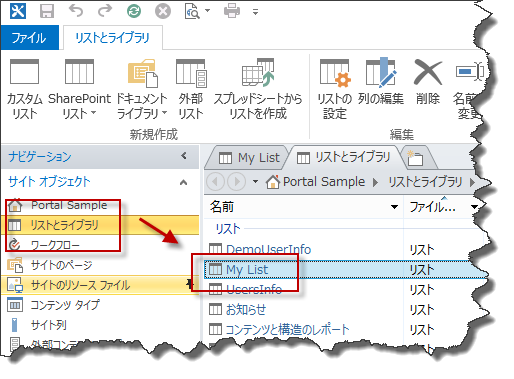The image size is (514, 379).
Task: Click the Forward navigation arrow
Action: pyautogui.click(x=236, y=182)
